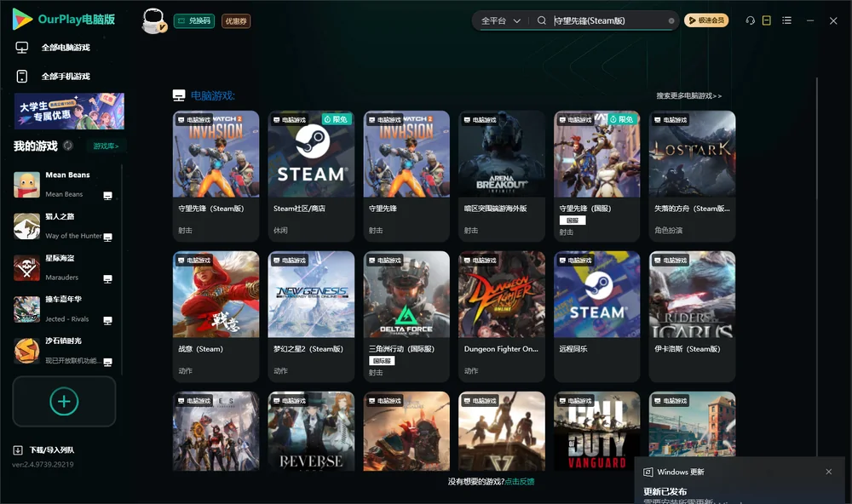The height and width of the screenshot is (504, 852).
Task: Open 星际海盗 Marauders game entry
Action: coord(63,267)
